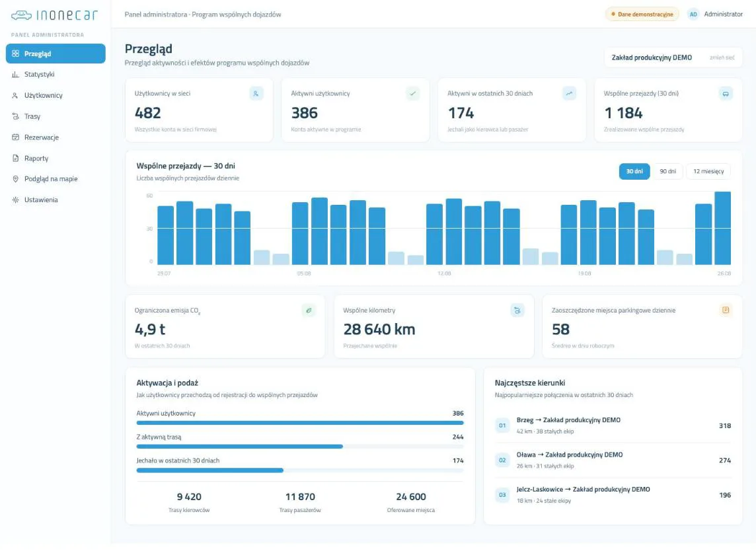Open the Oława → Zakład produkcyjny DEMO route

pos(613,461)
